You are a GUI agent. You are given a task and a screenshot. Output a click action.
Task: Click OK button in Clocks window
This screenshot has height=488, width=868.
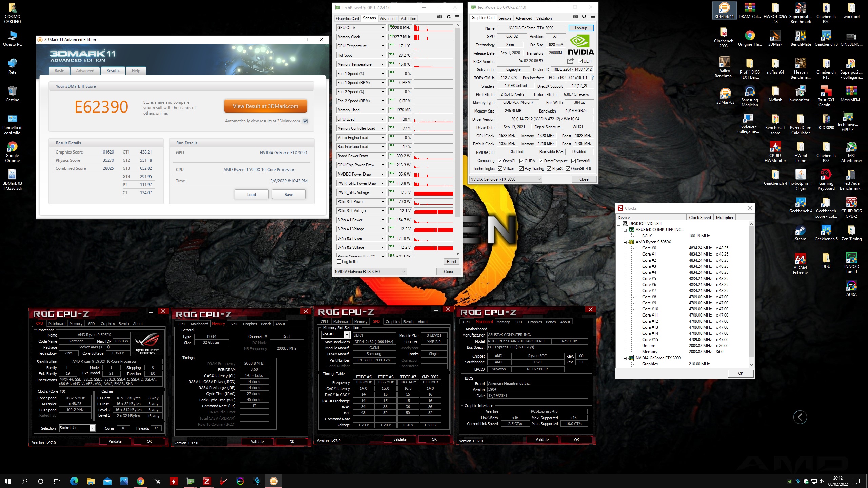741,373
